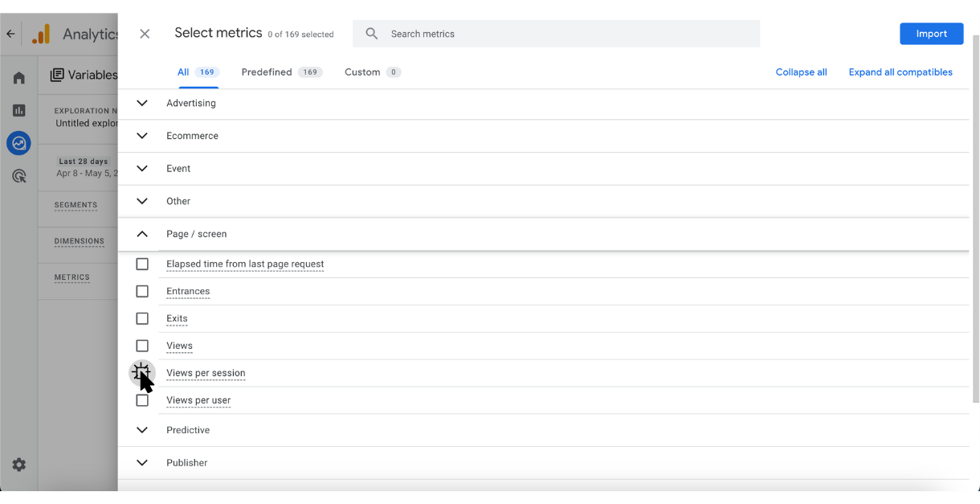Check the Exits metric checkbox
Image resolution: width=980 pixels, height=504 pixels.
point(142,318)
